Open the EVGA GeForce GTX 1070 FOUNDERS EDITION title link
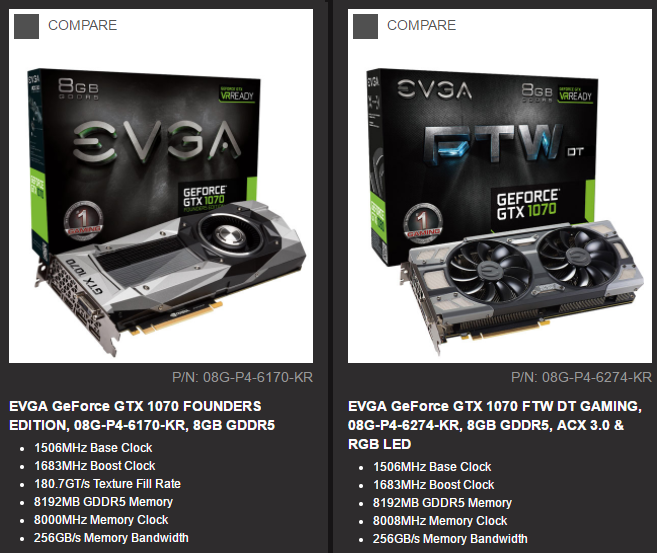Image resolution: width=657 pixels, height=553 pixels. pyautogui.click(x=142, y=416)
